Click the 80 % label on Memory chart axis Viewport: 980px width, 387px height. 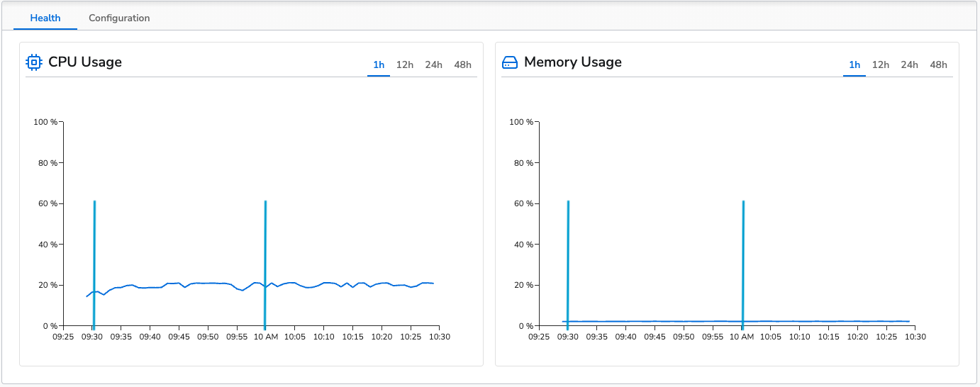[523, 163]
